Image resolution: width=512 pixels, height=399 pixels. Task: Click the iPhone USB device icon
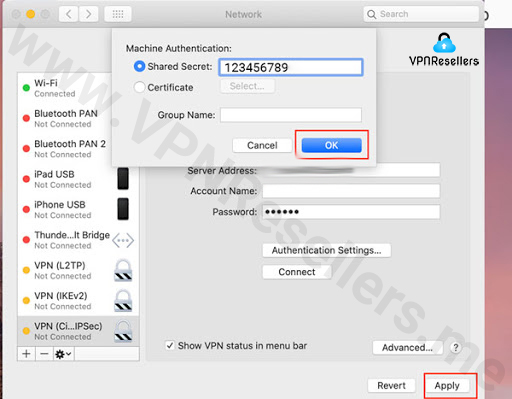(x=123, y=209)
